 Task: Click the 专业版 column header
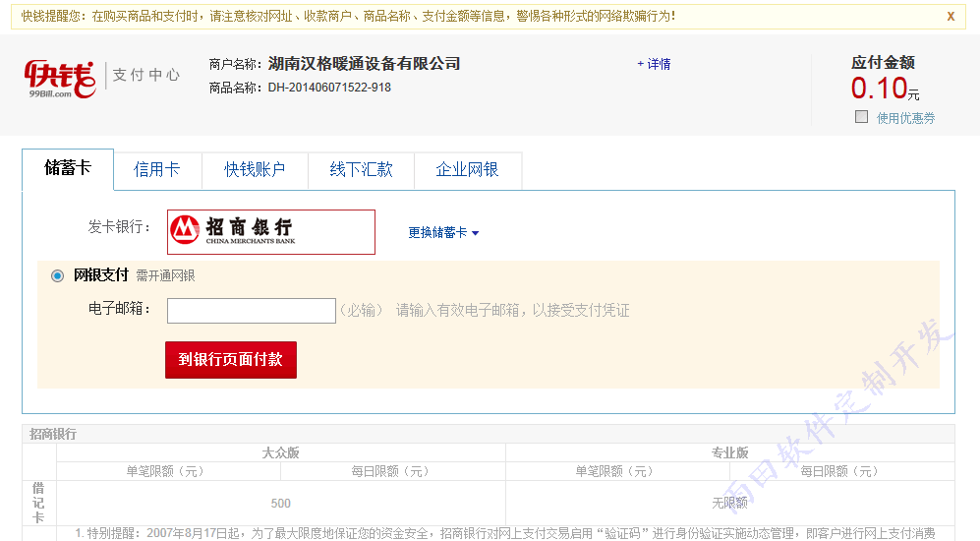(730, 452)
